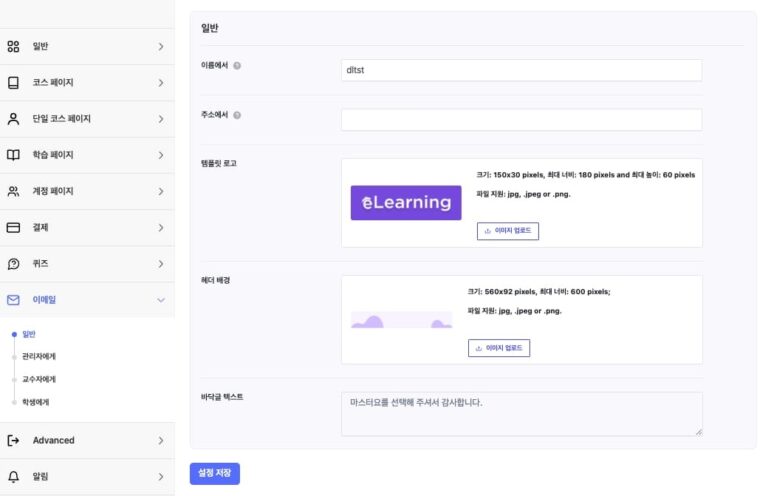
Task: Click 이미지 업로드 button for 템플릿 로고
Action: pyautogui.click(x=508, y=231)
